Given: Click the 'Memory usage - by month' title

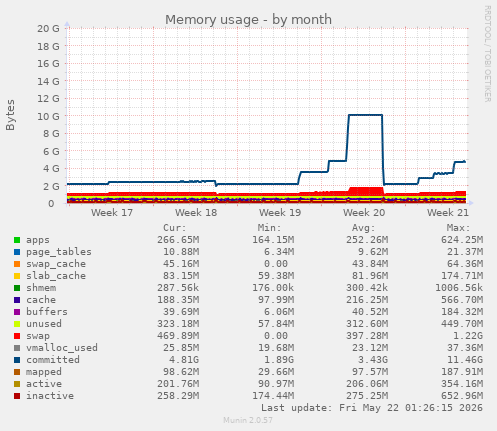Looking at the screenshot, I should tap(248, 20).
